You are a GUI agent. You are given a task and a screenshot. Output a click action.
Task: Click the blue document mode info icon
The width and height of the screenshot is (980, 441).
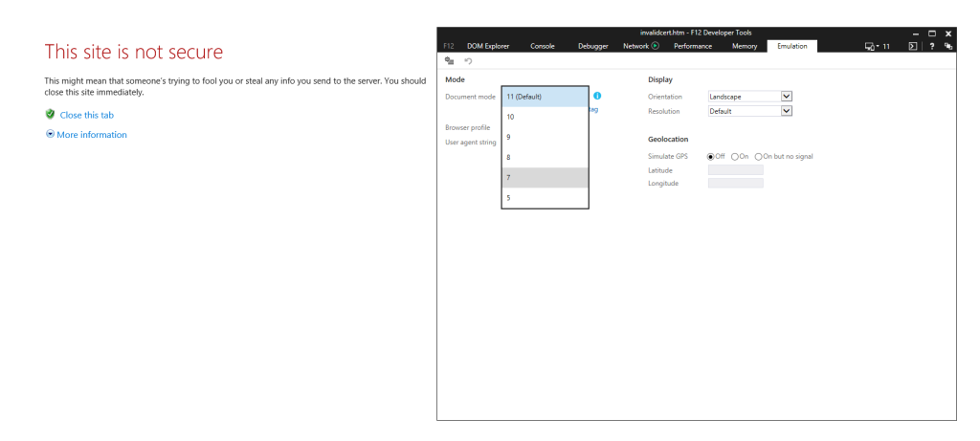tap(597, 97)
